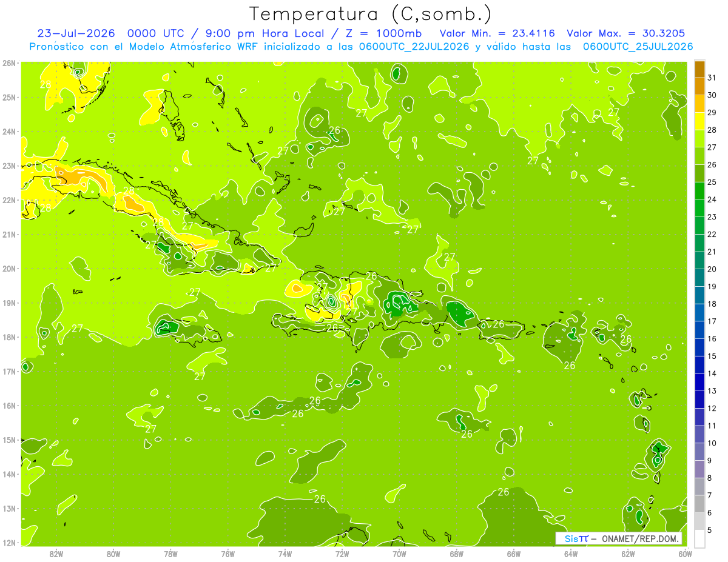
Task: Click the color bar label "24"
Action: point(712,199)
